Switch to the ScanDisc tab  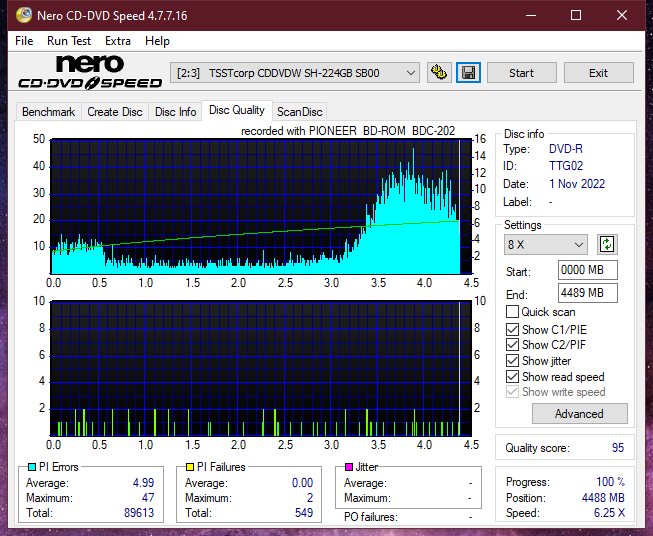(299, 112)
